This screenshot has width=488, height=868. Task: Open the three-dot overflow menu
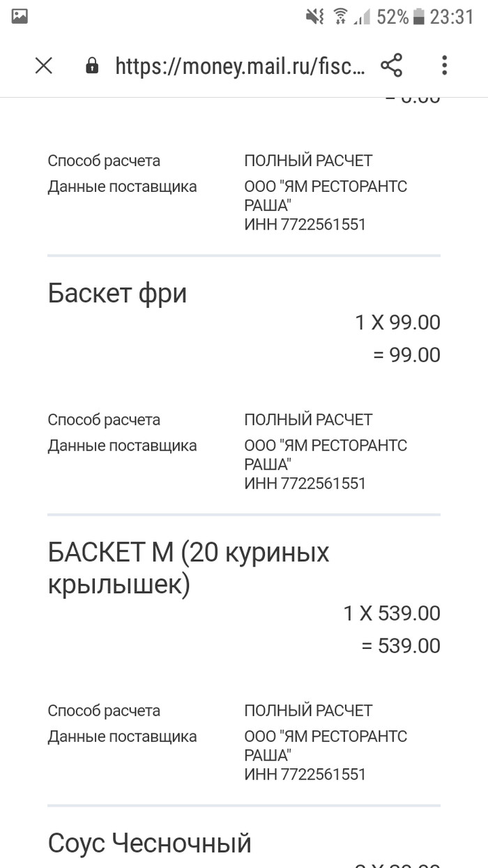444,66
